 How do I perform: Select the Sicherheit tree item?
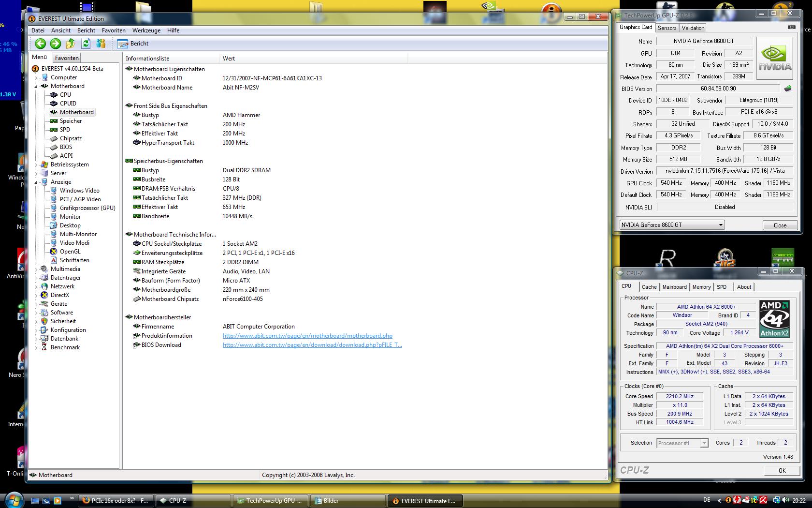point(63,321)
